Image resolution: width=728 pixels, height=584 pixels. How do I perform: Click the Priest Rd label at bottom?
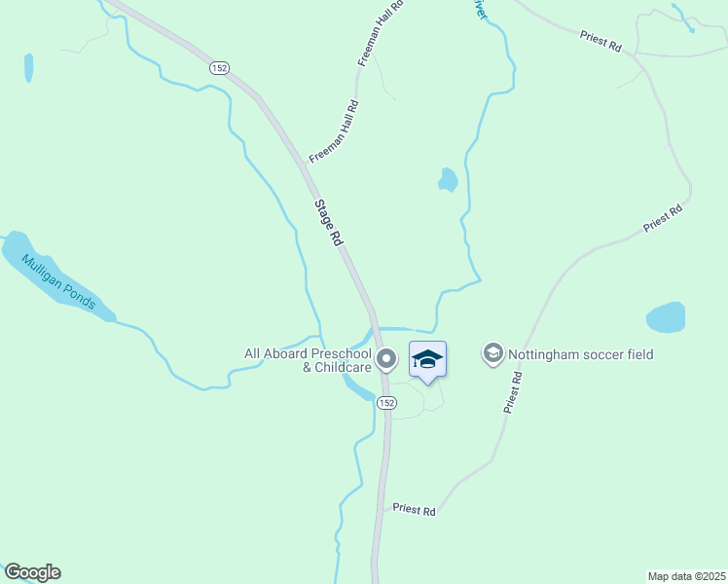coord(415,509)
